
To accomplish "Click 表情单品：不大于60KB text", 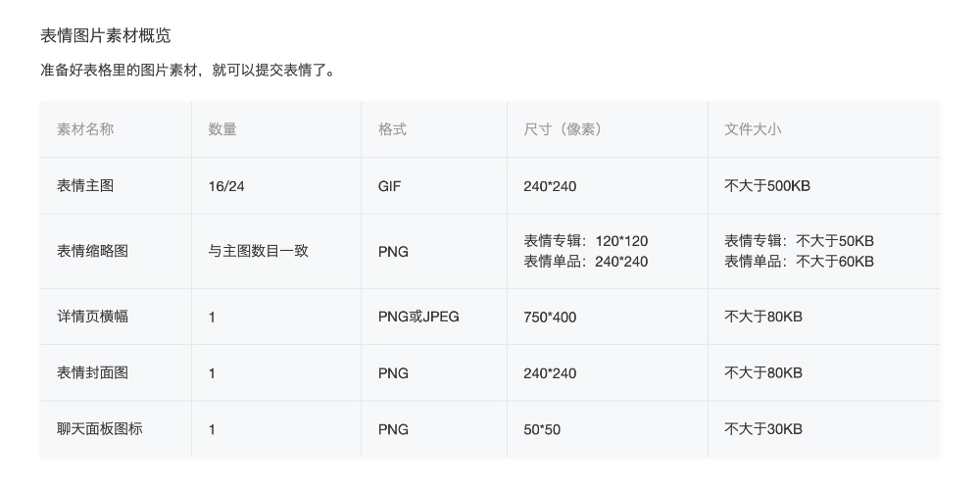I will pyautogui.click(x=799, y=262).
